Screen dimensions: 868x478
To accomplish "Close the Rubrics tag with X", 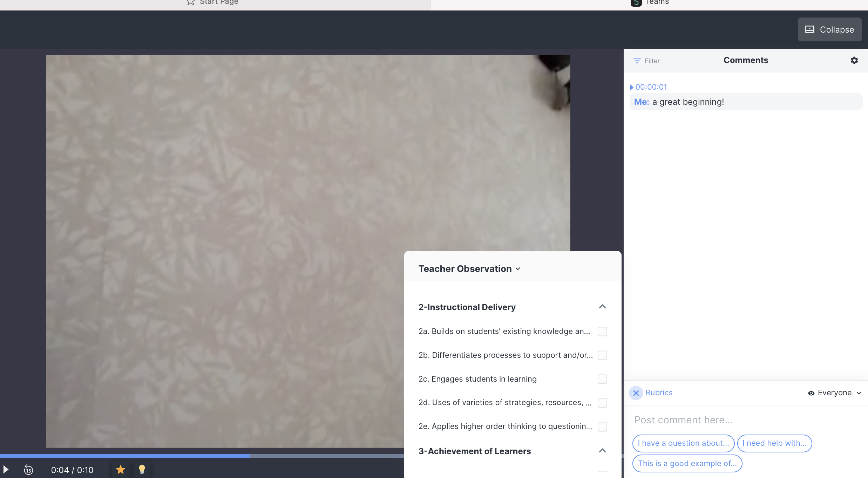I will pyautogui.click(x=636, y=393).
